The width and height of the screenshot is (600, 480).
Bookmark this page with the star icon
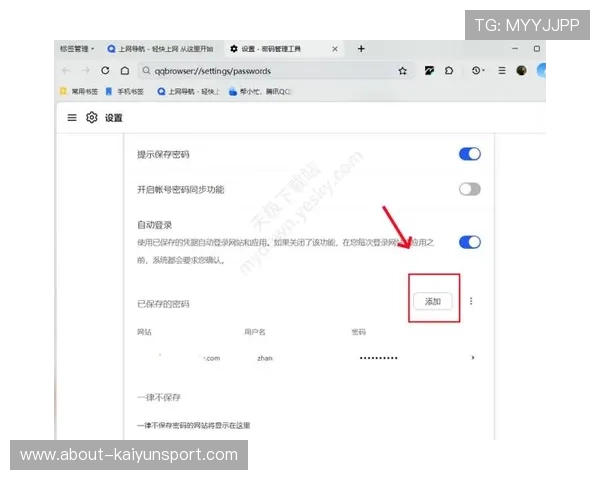pos(402,71)
